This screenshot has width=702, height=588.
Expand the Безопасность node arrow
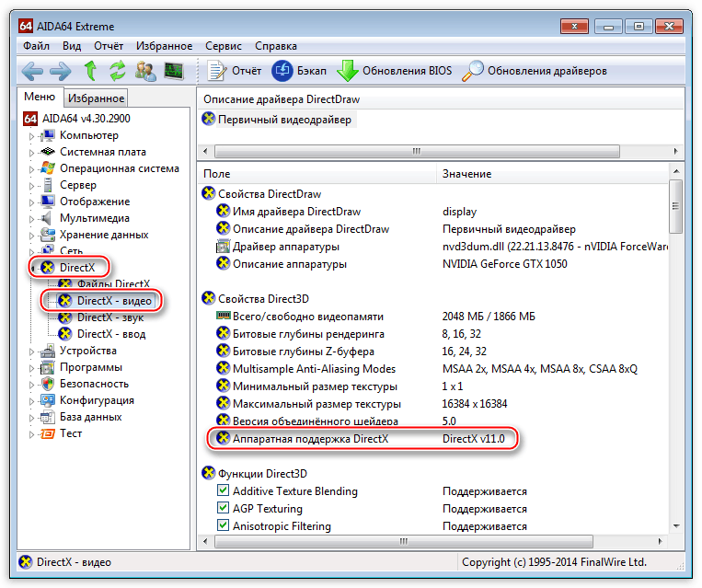pos(31,386)
